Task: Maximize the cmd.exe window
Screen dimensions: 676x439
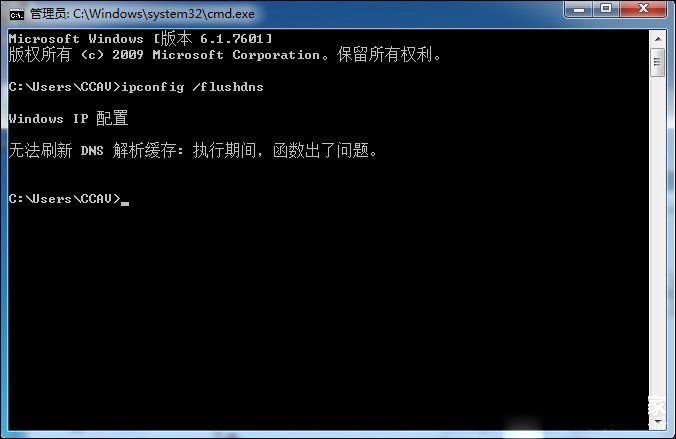Action: tap(606, 9)
